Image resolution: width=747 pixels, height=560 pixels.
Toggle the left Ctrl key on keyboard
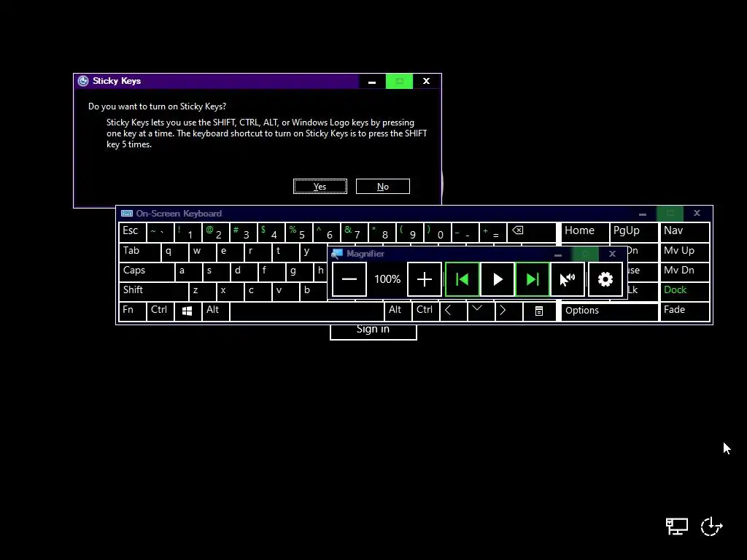point(160,311)
